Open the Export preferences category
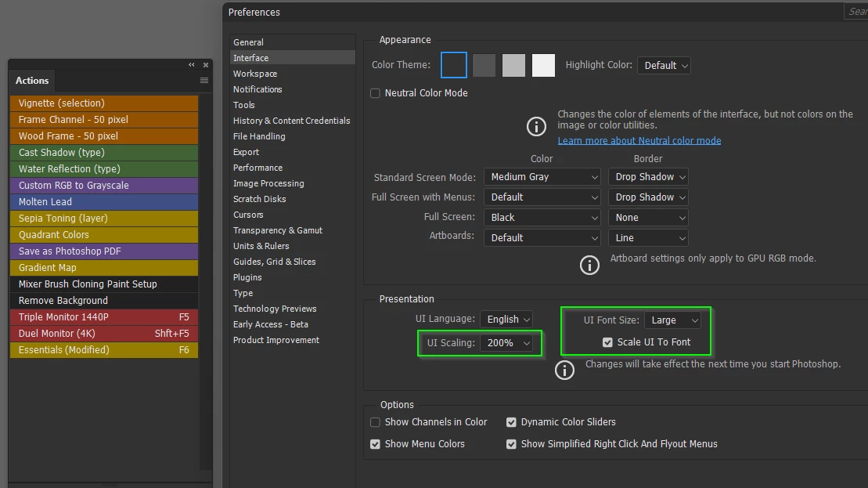 (x=292, y=152)
